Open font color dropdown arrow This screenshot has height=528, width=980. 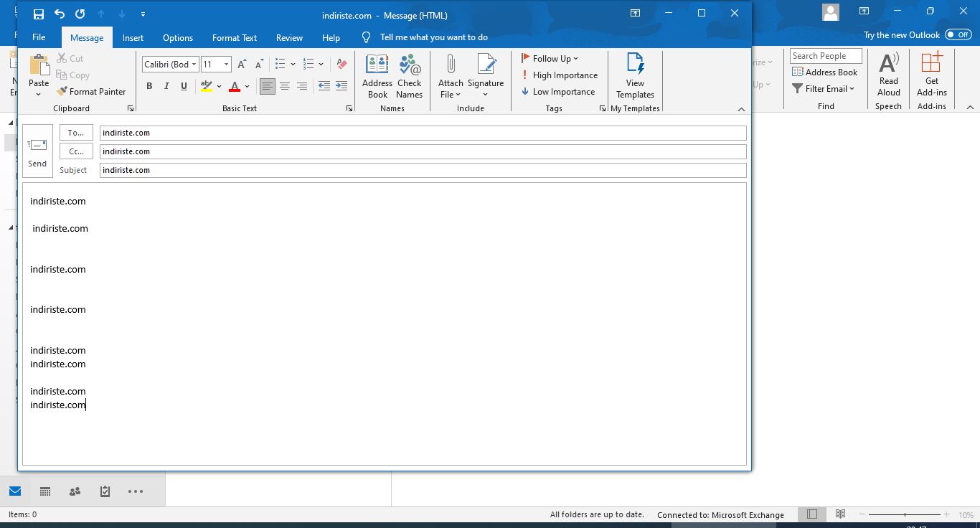point(248,86)
